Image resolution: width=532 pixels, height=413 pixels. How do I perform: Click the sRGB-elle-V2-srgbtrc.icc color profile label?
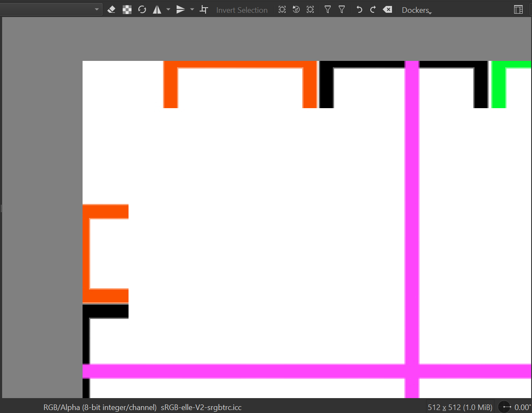(201, 407)
